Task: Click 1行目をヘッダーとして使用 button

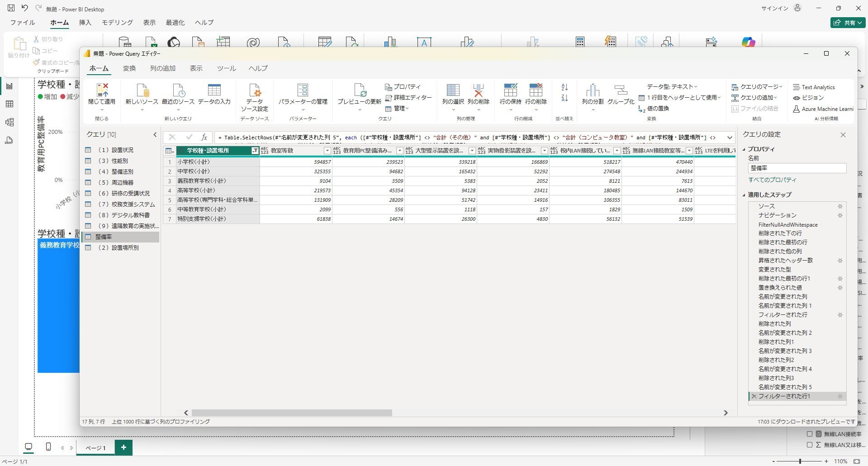Action: tap(679, 98)
